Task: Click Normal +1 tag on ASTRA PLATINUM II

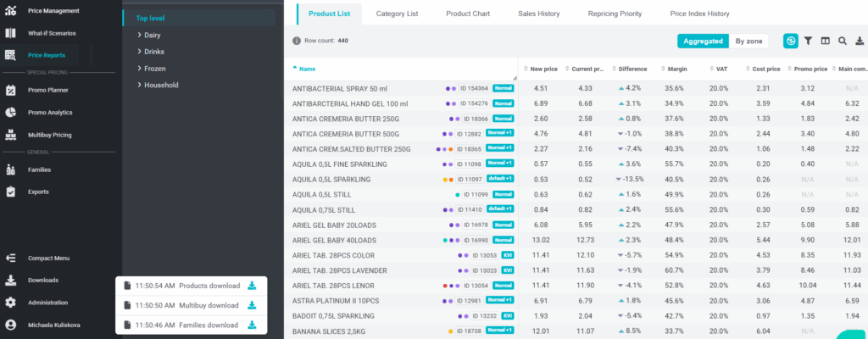Action: pyautogui.click(x=500, y=301)
